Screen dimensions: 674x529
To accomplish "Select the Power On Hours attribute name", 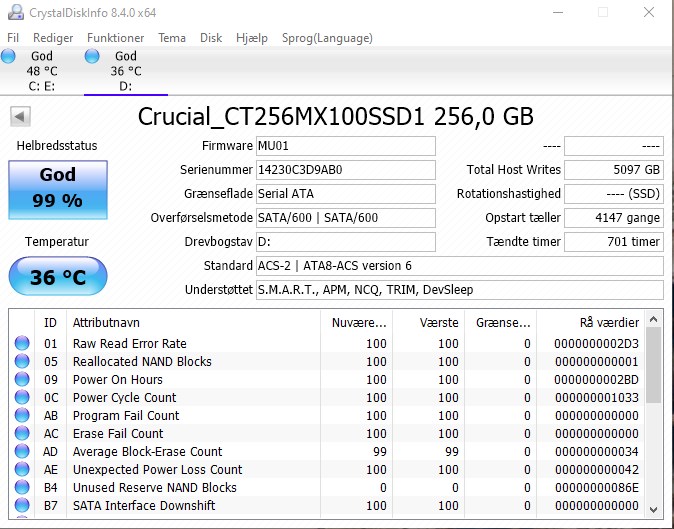I will tap(117, 380).
